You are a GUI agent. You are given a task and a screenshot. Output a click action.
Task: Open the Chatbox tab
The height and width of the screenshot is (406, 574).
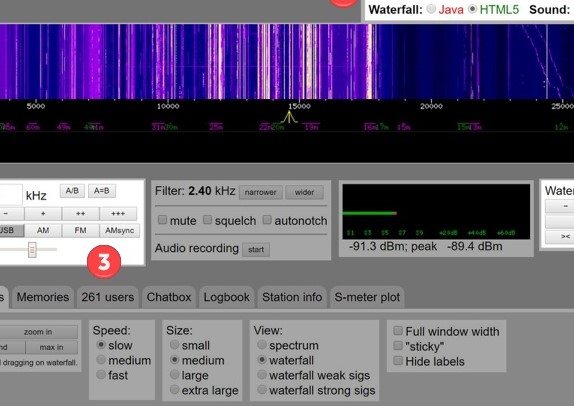(169, 297)
